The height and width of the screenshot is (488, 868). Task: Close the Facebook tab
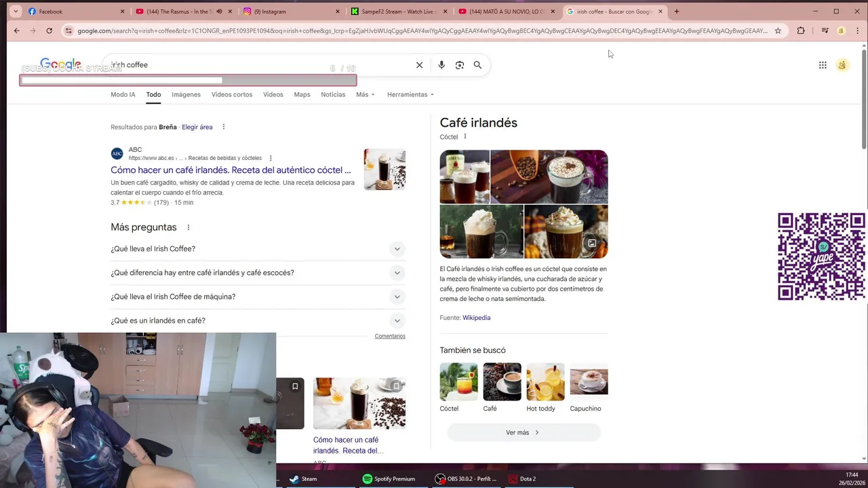click(x=123, y=12)
